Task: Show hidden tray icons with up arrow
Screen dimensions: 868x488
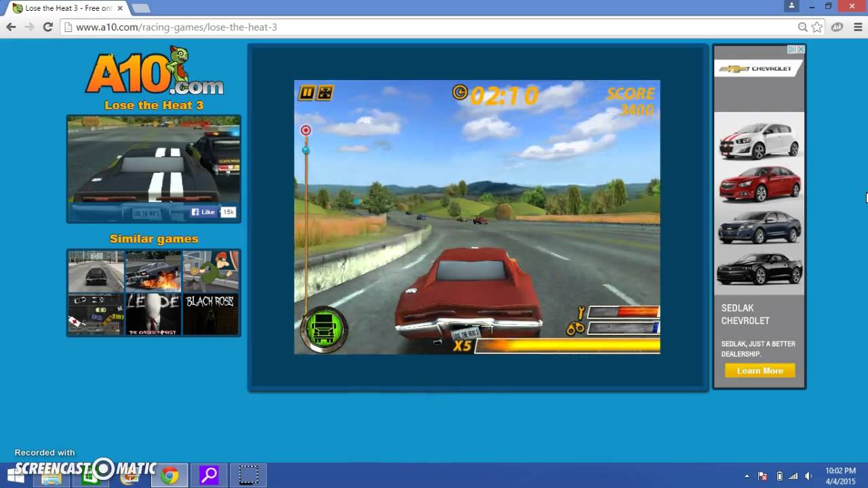Action: tap(747, 476)
